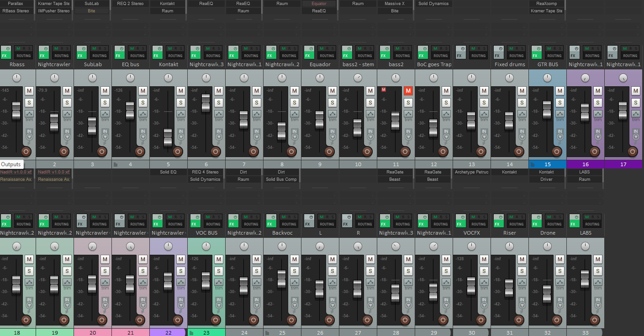Toggle FX bypass power icon on LABS track
The width and height of the screenshot is (644, 336).
[576, 217]
